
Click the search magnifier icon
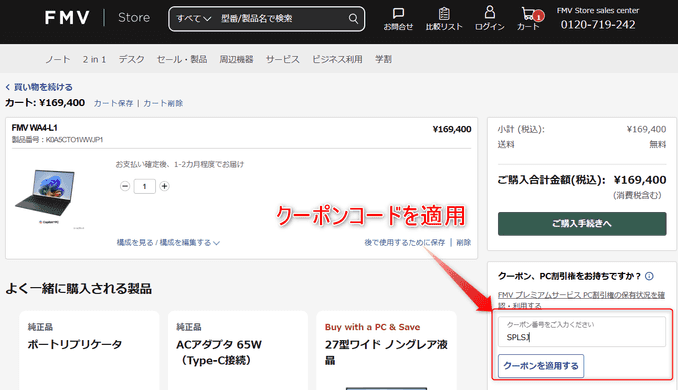click(353, 19)
